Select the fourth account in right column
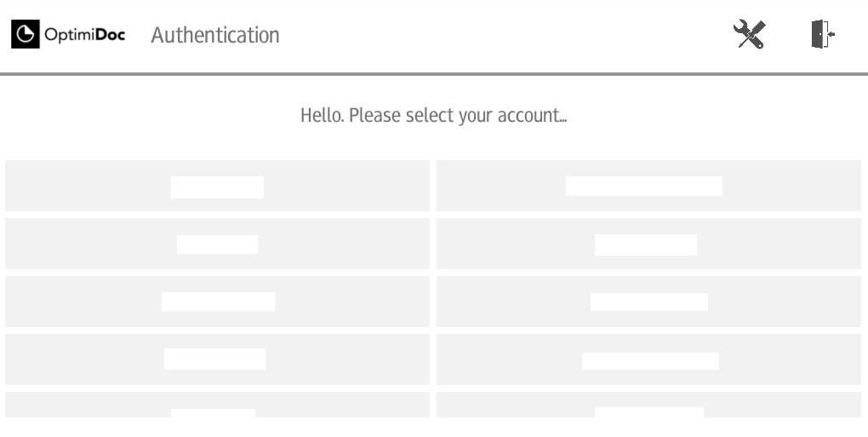The width and height of the screenshot is (868, 437). pyautogui.click(x=648, y=359)
